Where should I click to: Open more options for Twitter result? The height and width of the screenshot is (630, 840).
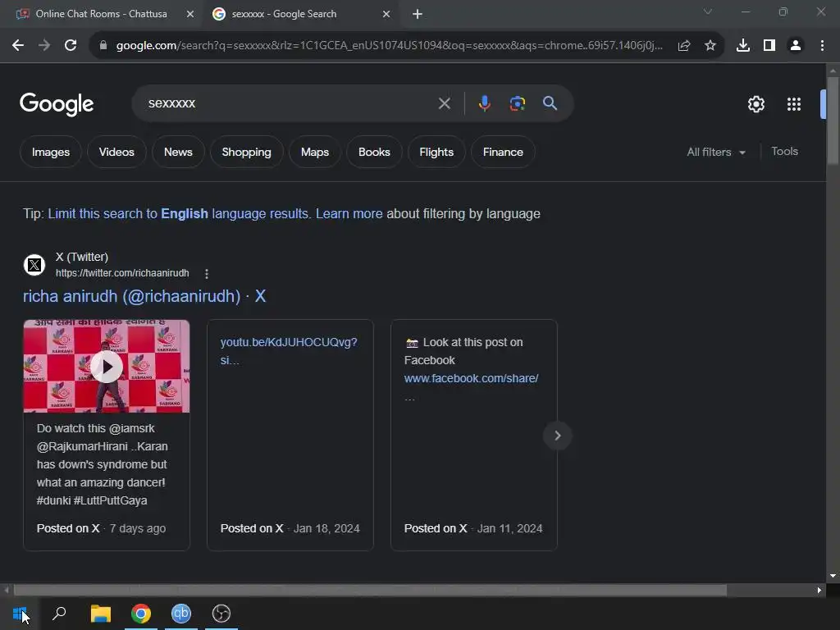(x=207, y=274)
